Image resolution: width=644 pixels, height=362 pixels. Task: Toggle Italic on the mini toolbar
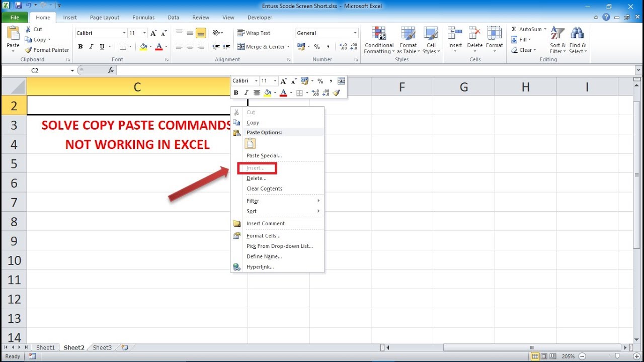click(x=246, y=93)
